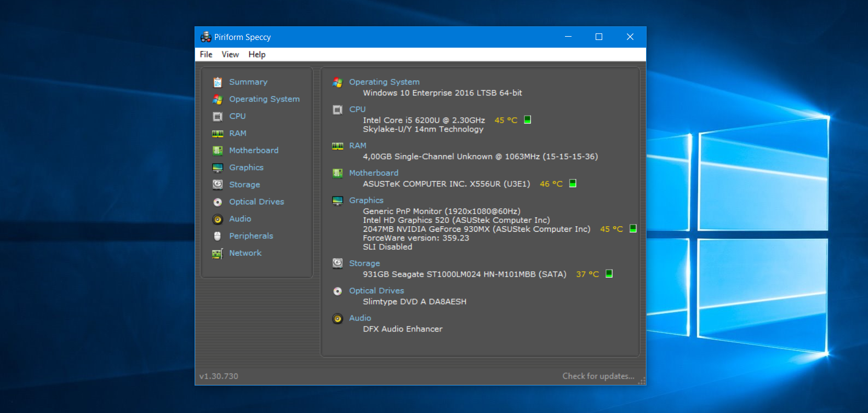
Task: Select RAM in the sidebar
Action: 238,133
